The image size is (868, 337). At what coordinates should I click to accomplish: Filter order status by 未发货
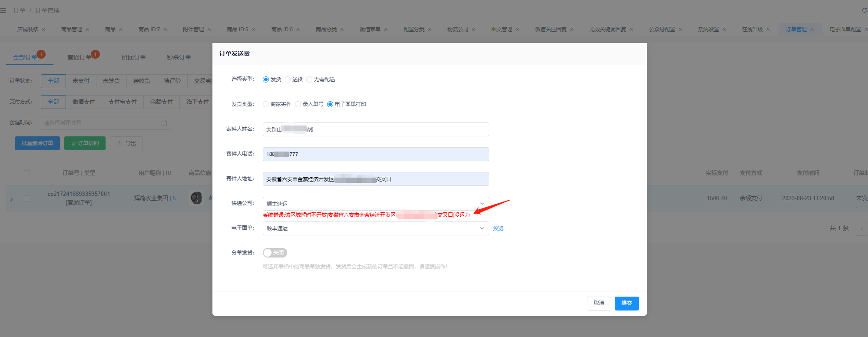tap(111, 81)
